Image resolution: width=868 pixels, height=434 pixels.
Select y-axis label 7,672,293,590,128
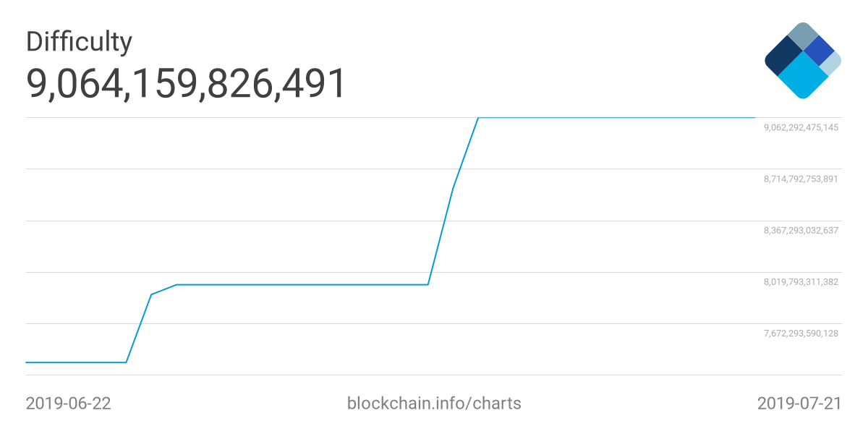(801, 333)
